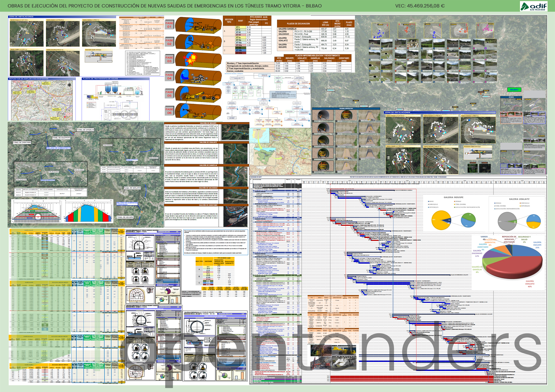Click the north arrow on the tunnels aerial map
Screen dimensions: 555x392
click(145, 132)
